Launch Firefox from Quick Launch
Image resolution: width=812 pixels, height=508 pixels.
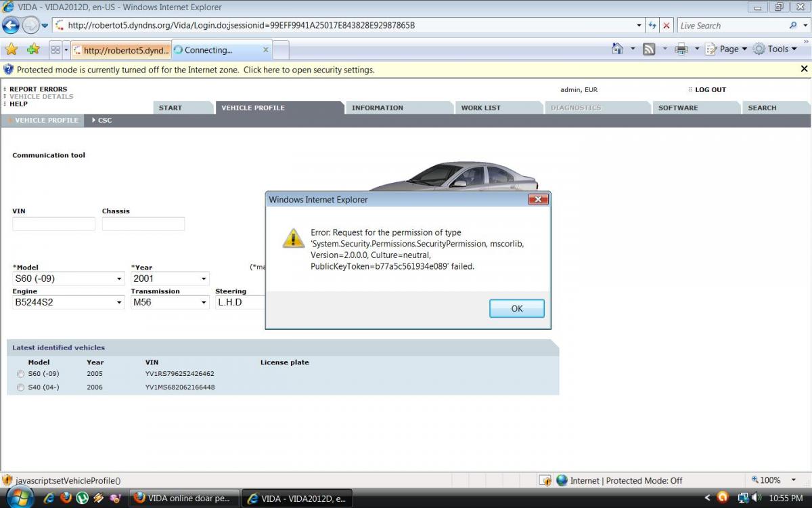[66, 498]
